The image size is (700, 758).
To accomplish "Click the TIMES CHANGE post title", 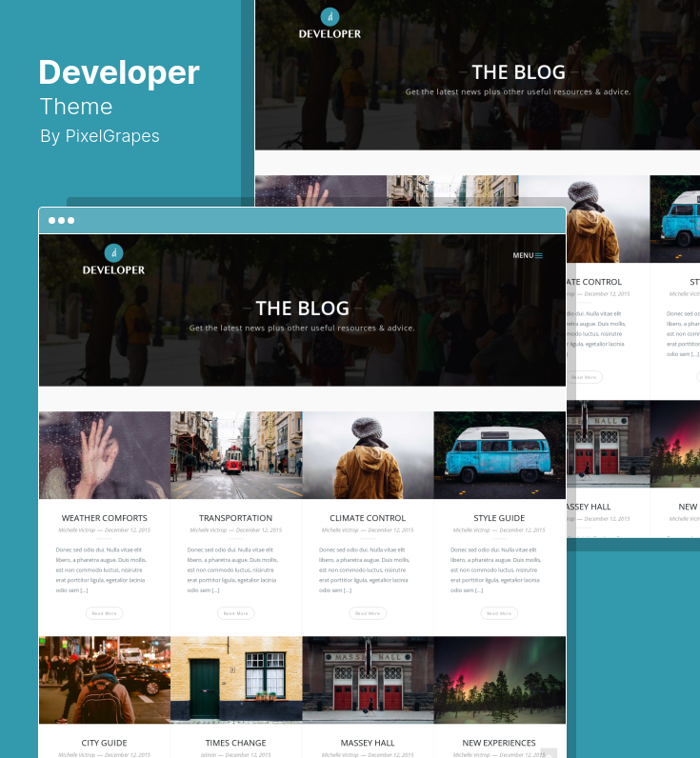I will [236, 743].
